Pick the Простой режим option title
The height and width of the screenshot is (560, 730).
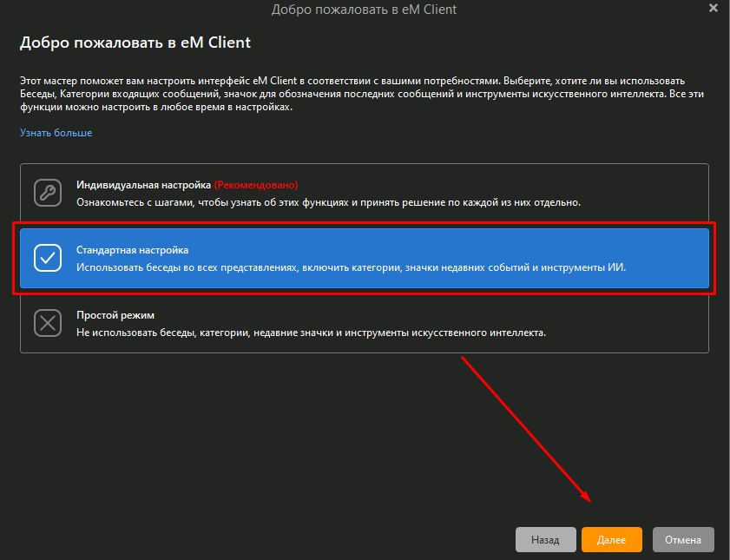115,315
